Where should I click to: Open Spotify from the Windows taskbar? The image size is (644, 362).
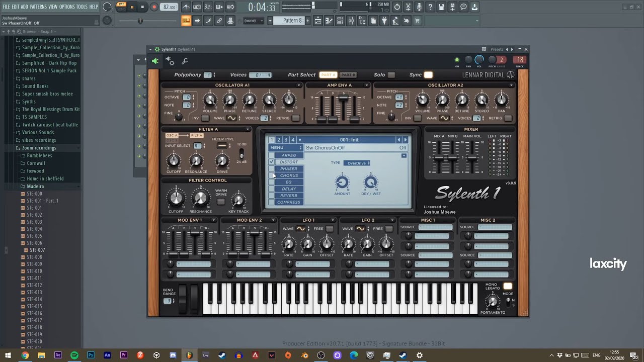[74, 355]
